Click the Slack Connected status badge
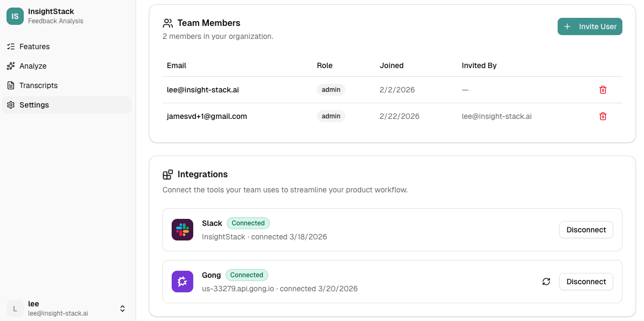The image size is (644, 321). click(248, 223)
